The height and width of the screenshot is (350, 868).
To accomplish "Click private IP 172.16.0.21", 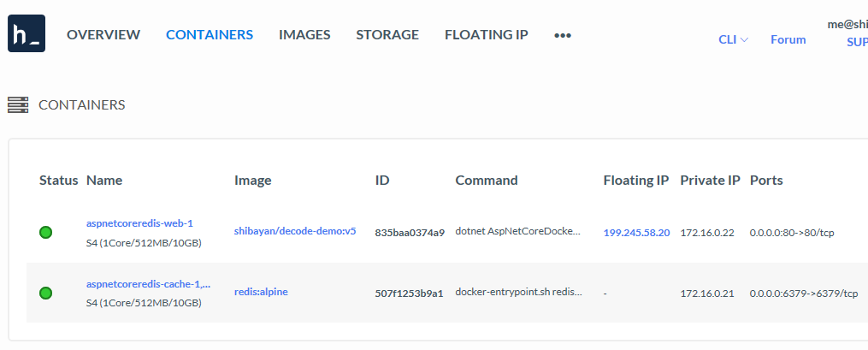I will click(x=707, y=294).
